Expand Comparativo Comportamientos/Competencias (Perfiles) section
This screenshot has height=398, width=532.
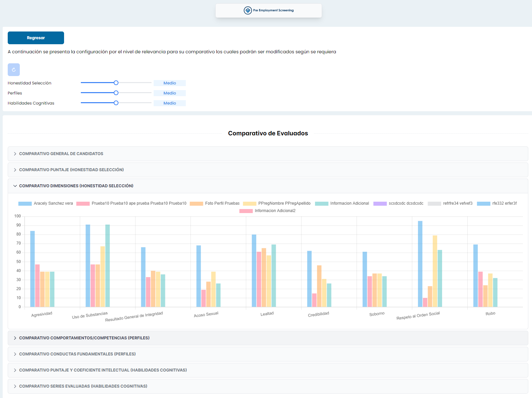tap(84, 338)
